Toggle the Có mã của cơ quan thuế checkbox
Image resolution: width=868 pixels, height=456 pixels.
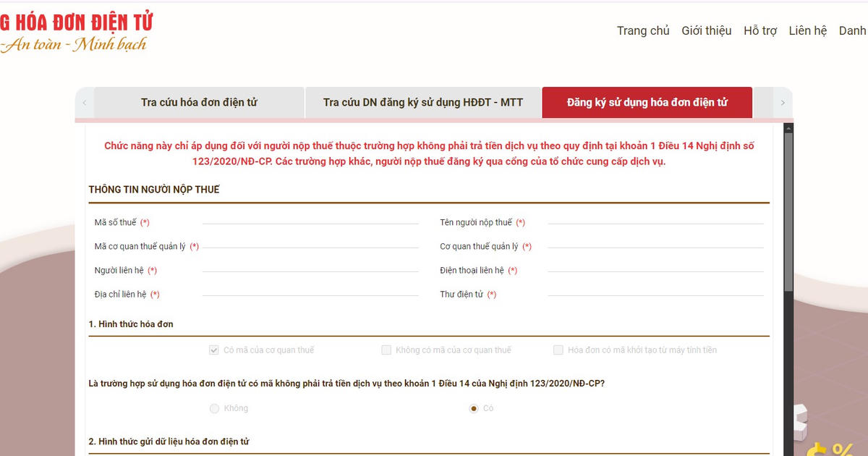coord(214,350)
